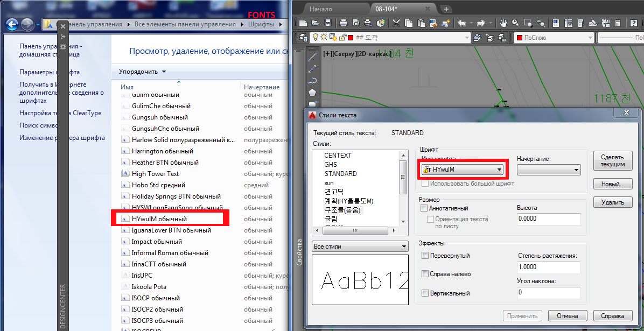The height and width of the screenshot is (331, 644).
Task: Enable the Вертикальный checkbox
Action: click(425, 293)
